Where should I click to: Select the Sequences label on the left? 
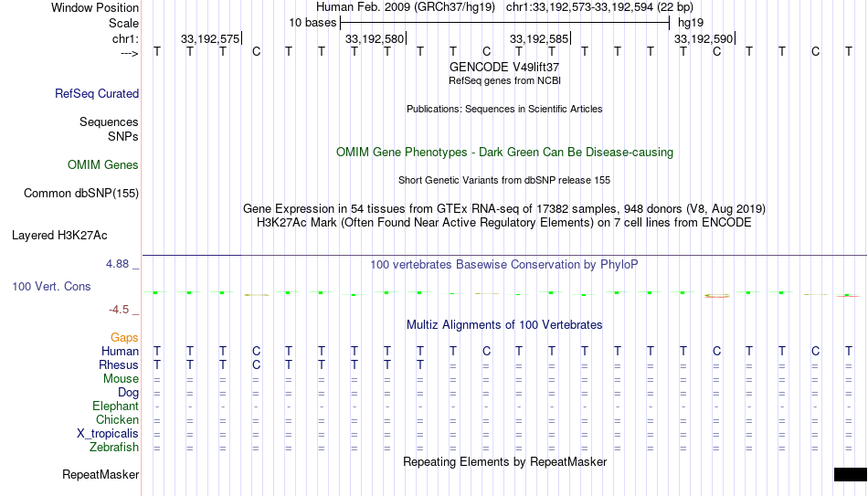click(109, 121)
